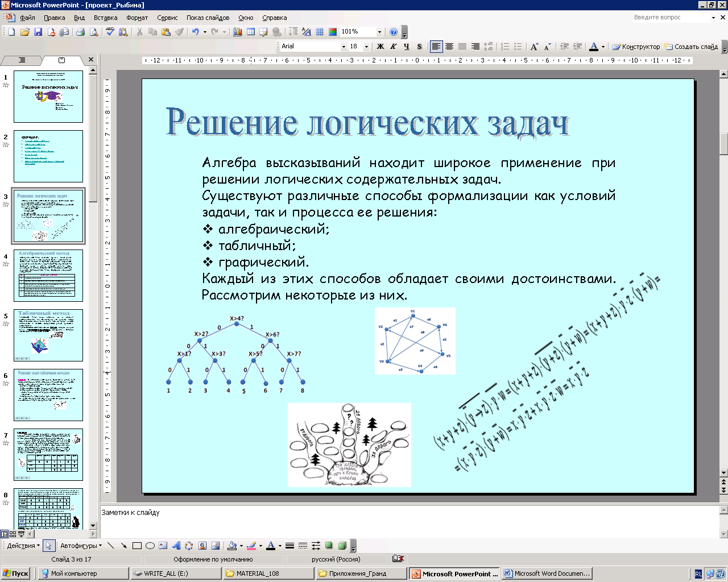Open the Показ слайдов menu
728x582 pixels.
(x=208, y=18)
